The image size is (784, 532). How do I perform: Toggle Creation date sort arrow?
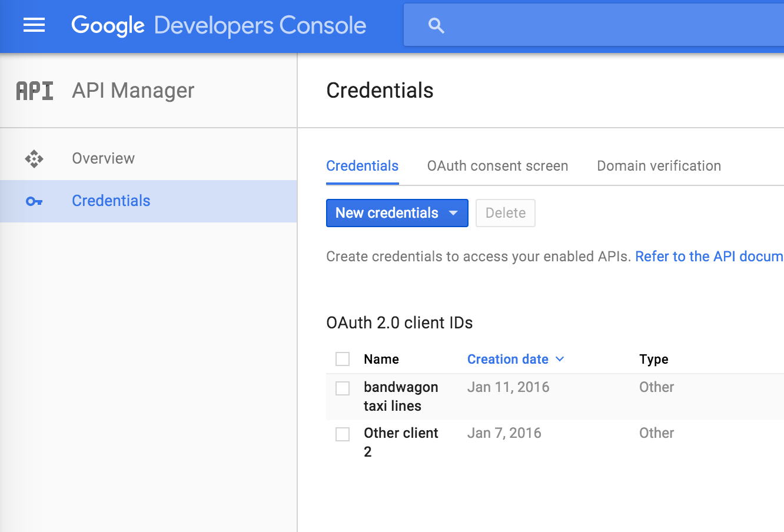coord(560,359)
